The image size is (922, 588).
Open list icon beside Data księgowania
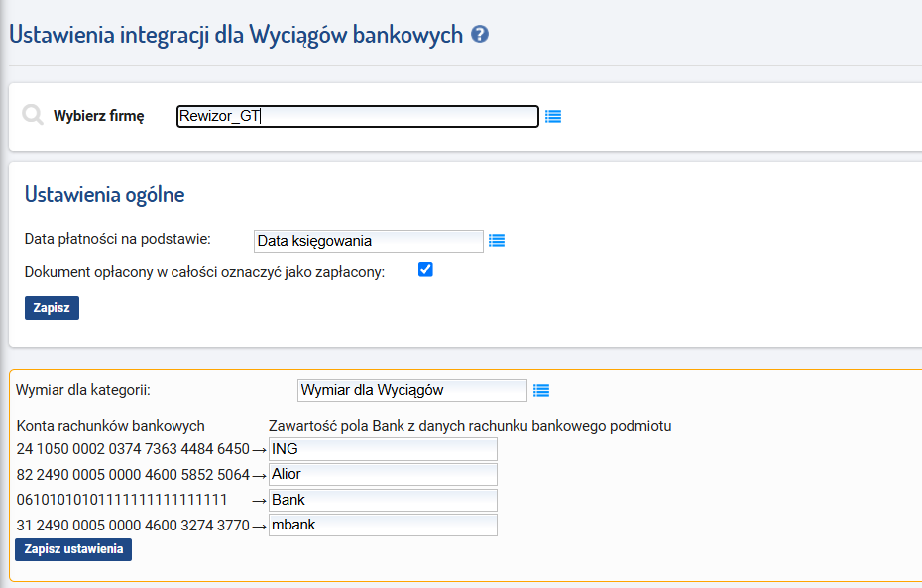(497, 241)
